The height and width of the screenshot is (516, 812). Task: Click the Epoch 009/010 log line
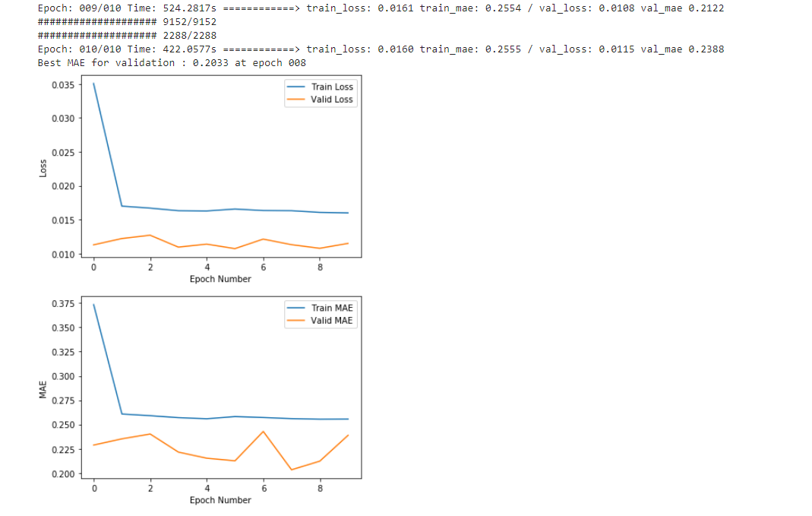pyautogui.click(x=380, y=8)
